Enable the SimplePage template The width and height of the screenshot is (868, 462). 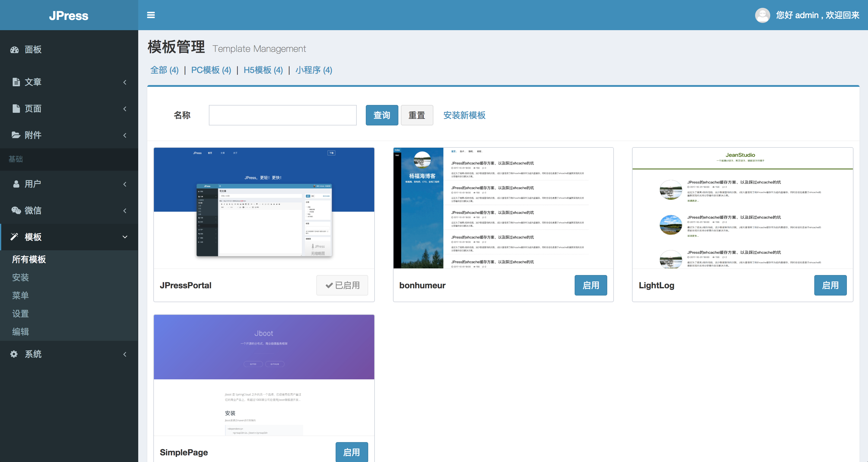point(351,452)
